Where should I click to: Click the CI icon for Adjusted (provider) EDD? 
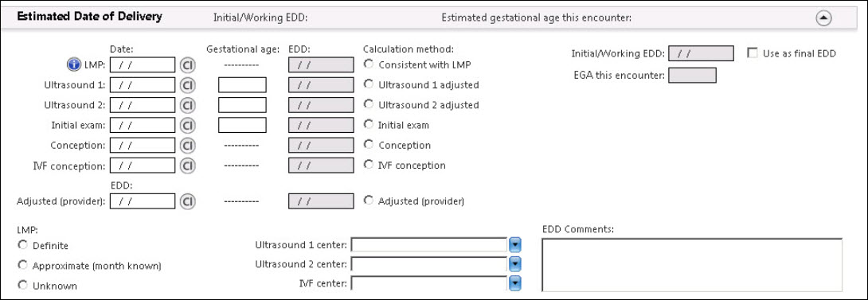(188, 201)
